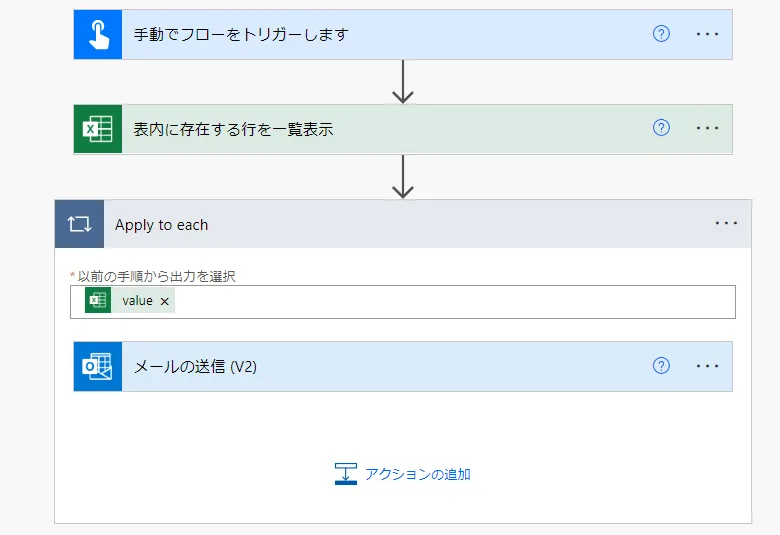Click the アクションの追加 link
This screenshot has height=535, width=780.
click(417, 474)
